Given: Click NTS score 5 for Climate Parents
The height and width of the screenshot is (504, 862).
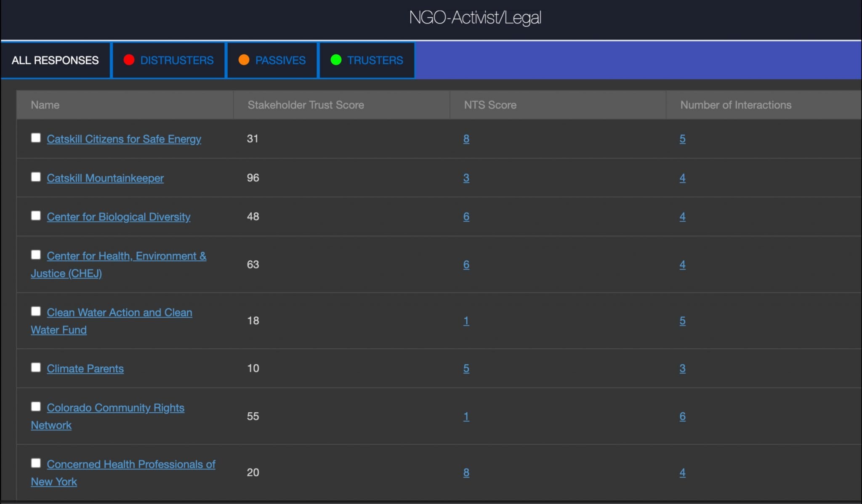Looking at the screenshot, I should 466,369.
